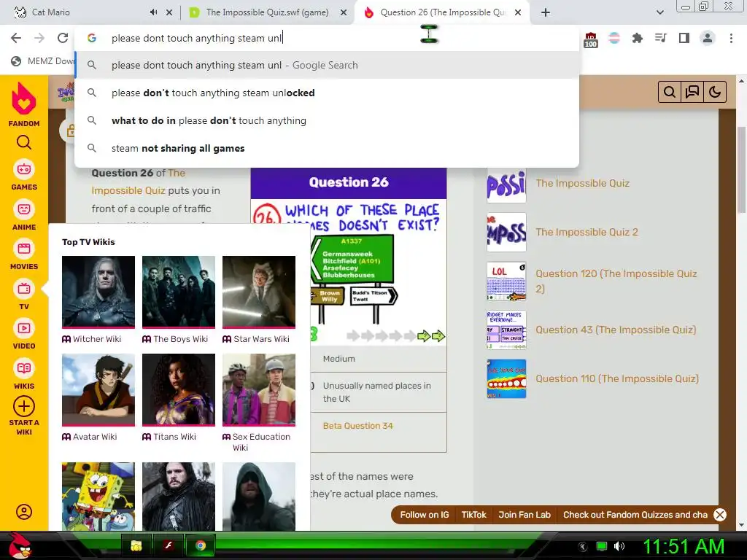This screenshot has width=747, height=560.
Task: Open the Beta Question 34 link
Action: click(357, 426)
